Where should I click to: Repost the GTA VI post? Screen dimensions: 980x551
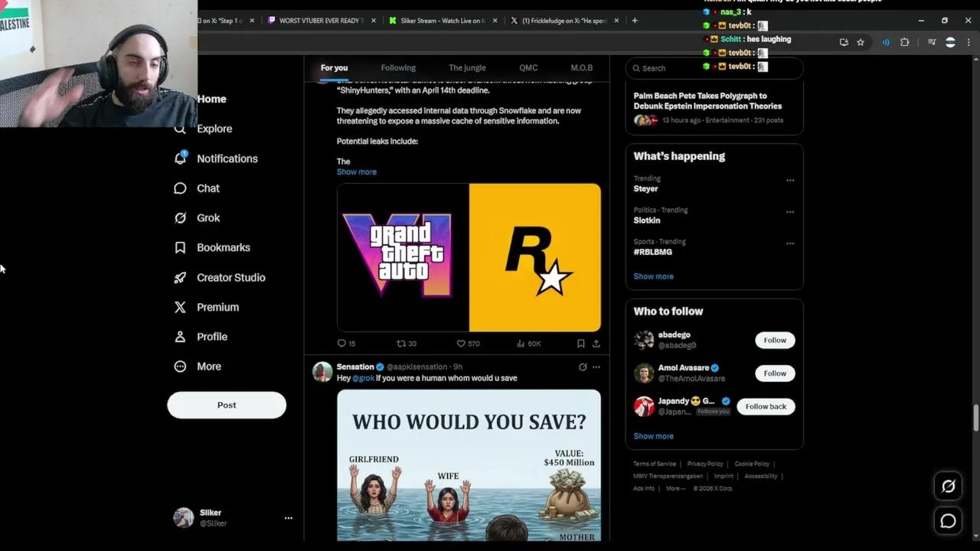click(406, 344)
